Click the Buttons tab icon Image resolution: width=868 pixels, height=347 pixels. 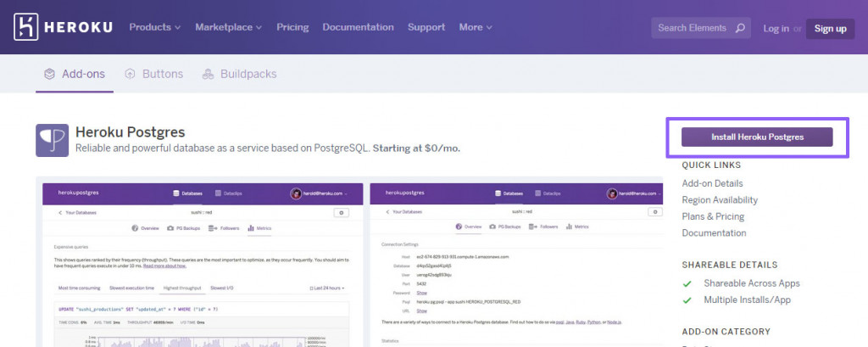(x=130, y=74)
